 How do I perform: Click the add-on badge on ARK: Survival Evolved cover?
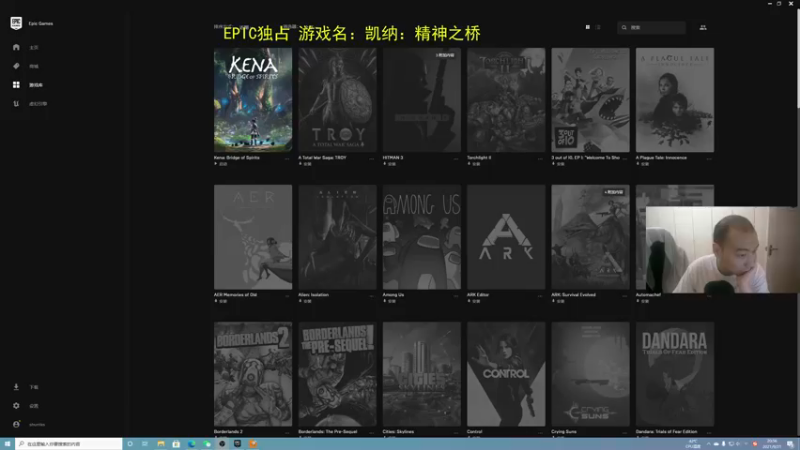click(613, 192)
